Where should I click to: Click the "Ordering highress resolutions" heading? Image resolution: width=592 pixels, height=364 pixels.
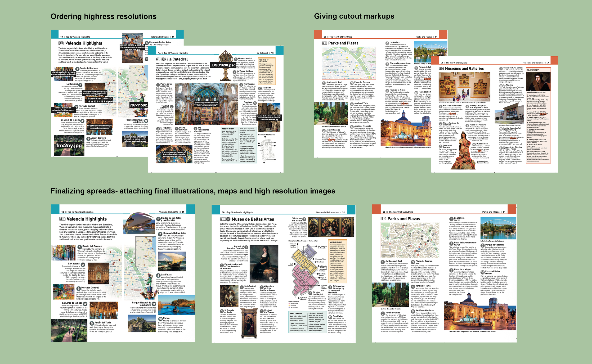(103, 16)
